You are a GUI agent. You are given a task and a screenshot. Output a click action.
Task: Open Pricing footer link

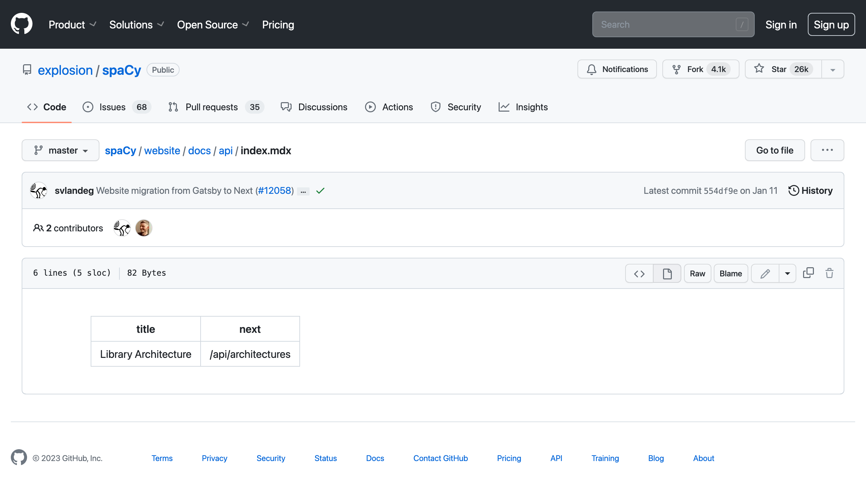(x=509, y=458)
